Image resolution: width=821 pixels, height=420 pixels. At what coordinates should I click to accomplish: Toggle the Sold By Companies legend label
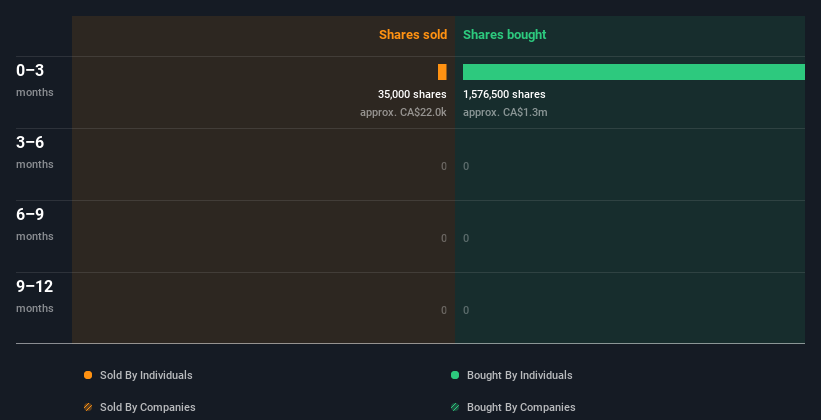point(147,407)
